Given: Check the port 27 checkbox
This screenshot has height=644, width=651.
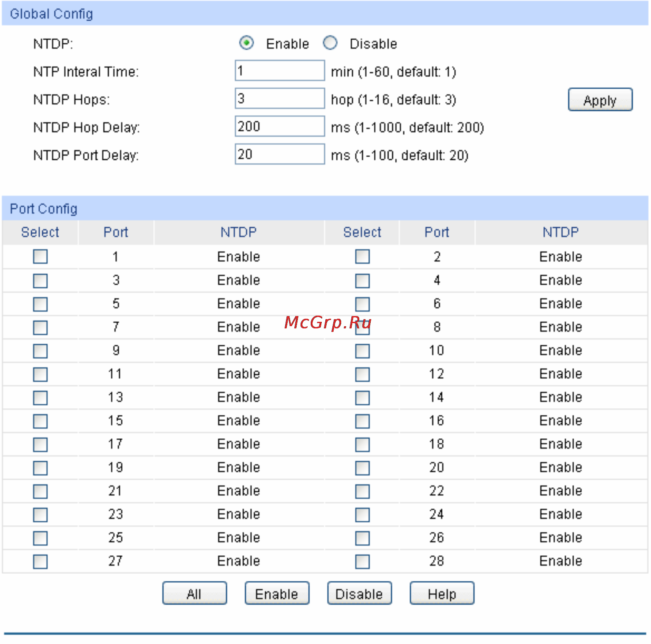Looking at the screenshot, I should pos(40,561).
